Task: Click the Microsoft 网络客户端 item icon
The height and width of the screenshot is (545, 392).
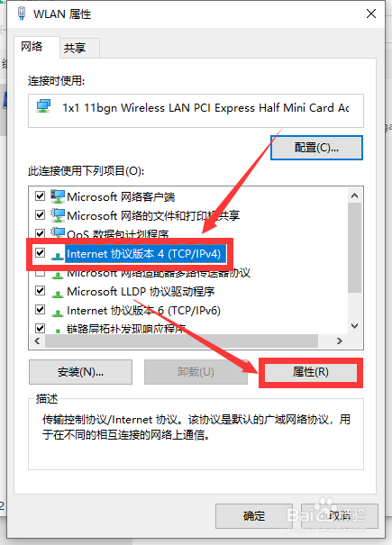Action: 58,196
